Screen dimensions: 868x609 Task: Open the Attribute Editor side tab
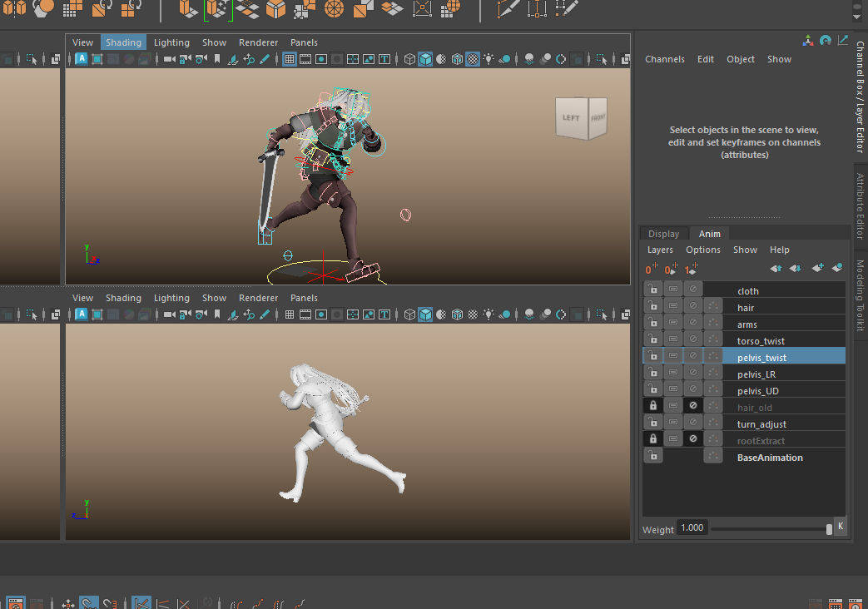(x=861, y=205)
